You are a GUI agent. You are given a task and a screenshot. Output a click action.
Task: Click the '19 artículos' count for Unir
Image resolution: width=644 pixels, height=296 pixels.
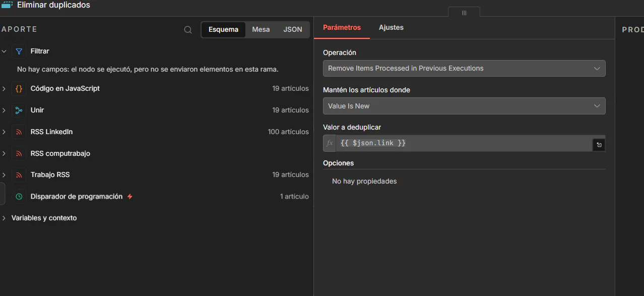pyautogui.click(x=290, y=110)
